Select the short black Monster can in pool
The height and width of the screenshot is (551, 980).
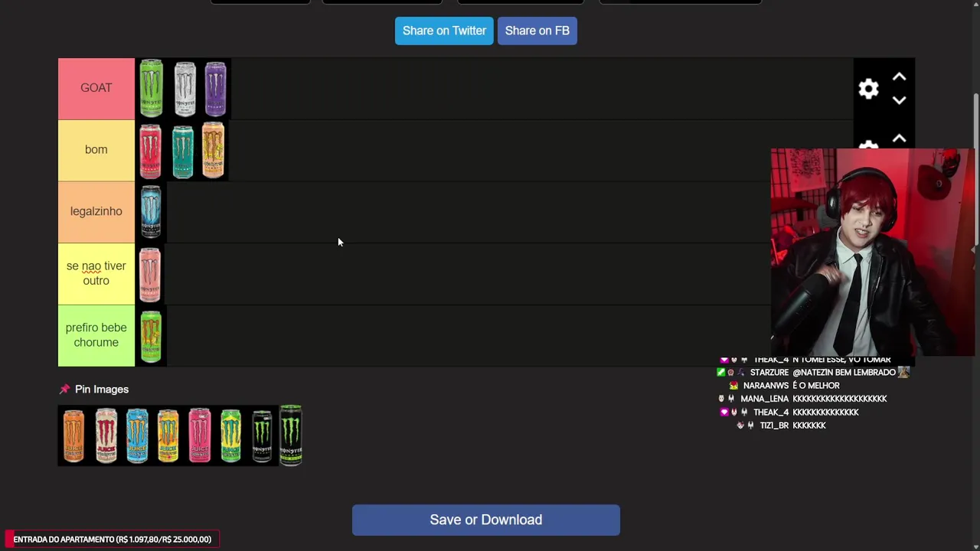262,436
